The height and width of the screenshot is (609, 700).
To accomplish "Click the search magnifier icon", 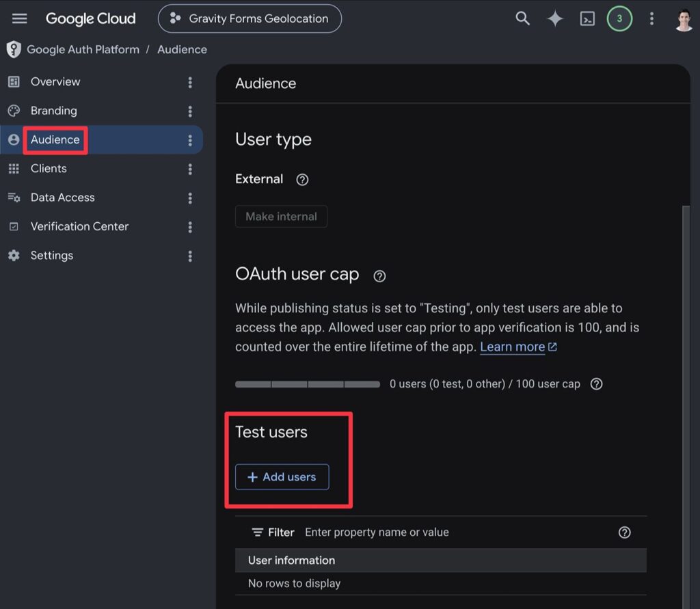I will pyautogui.click(x=522, y=18).
